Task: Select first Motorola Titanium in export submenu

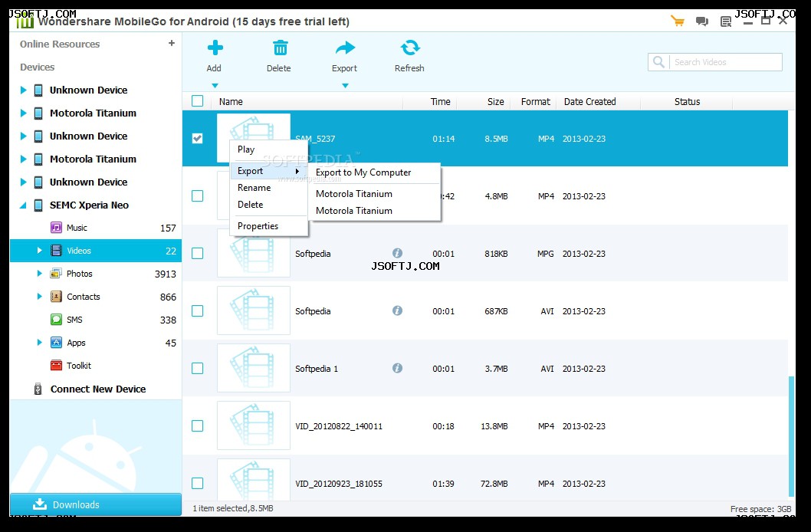Action: (375, 194)
